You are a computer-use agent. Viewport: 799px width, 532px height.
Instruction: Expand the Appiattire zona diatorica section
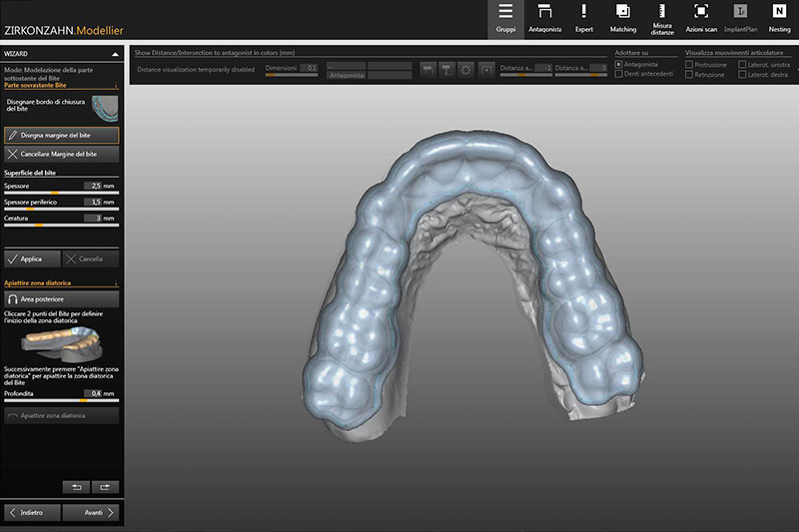[x=116, y=283]
